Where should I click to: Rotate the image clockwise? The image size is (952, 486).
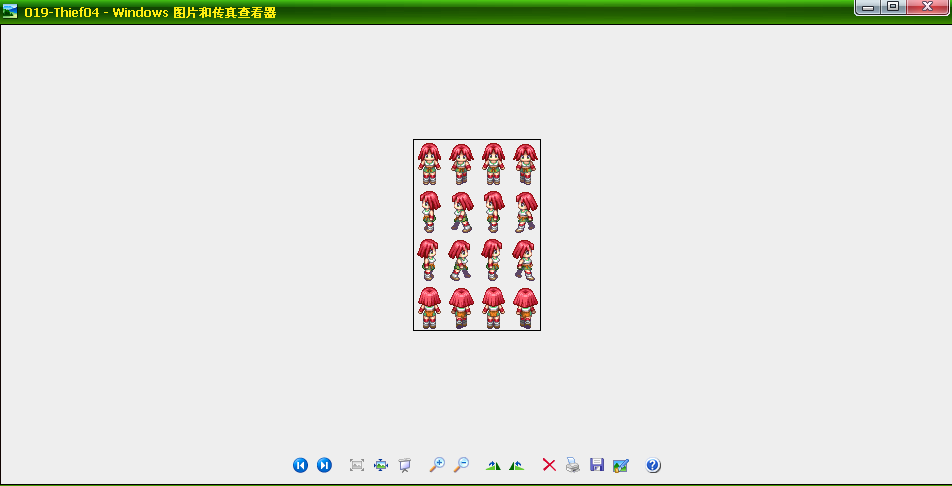click(x=493, y=465)
